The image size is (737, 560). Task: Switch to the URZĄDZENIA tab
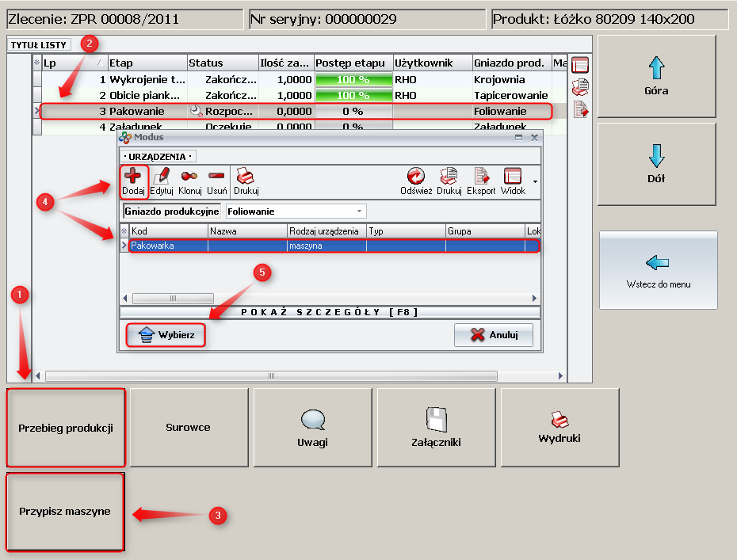point(158,156)
